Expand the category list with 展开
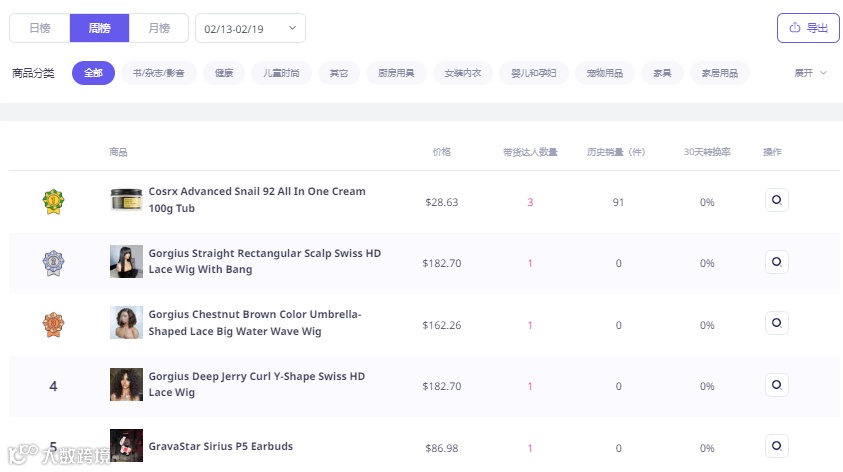The width and height of the screenshot is (843, 472). (x=810, y=73)
